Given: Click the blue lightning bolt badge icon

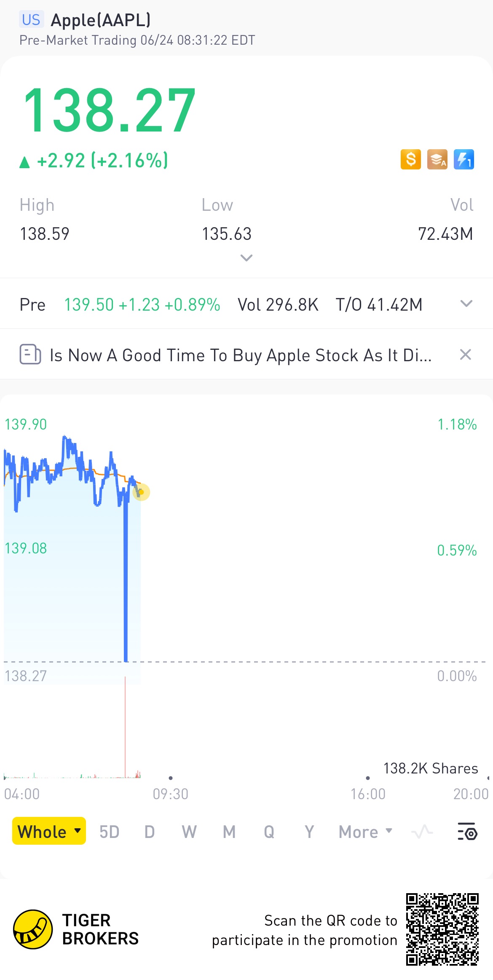Looking at the screenshot, I should [464, 159].
